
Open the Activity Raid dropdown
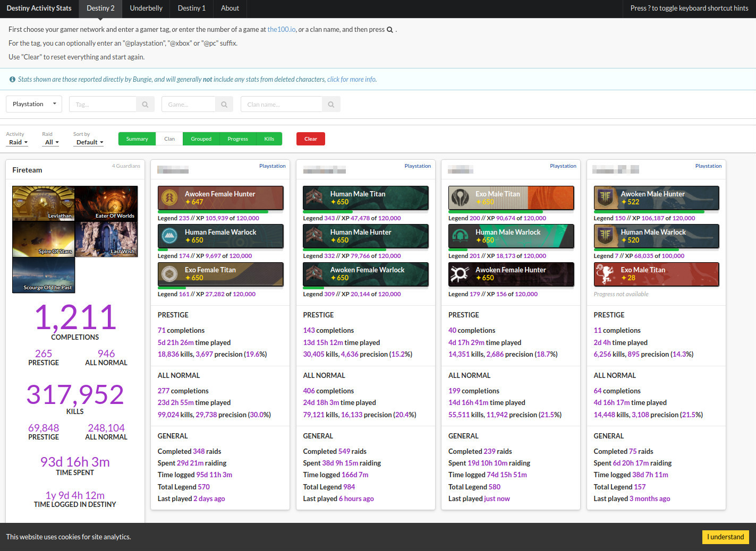pos(18,142)
